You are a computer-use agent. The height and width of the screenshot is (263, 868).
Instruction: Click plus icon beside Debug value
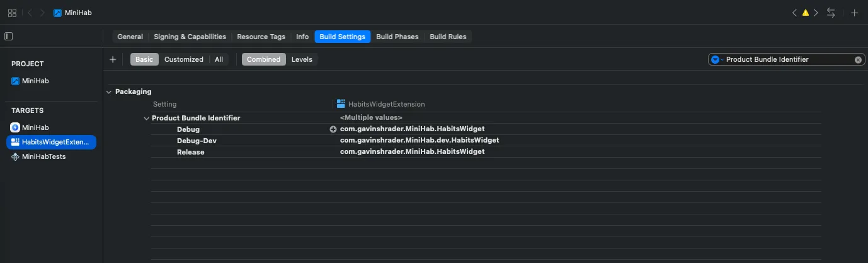[333, 129]
